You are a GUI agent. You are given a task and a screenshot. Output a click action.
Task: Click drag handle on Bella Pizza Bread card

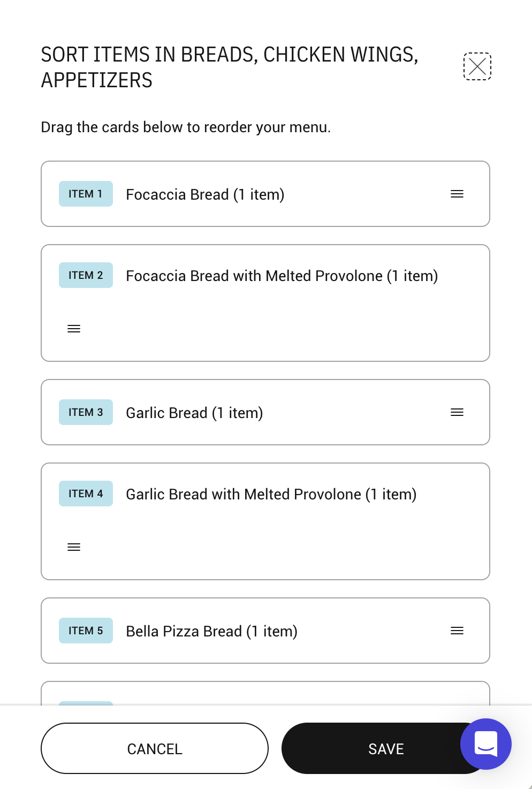[457, 631]
